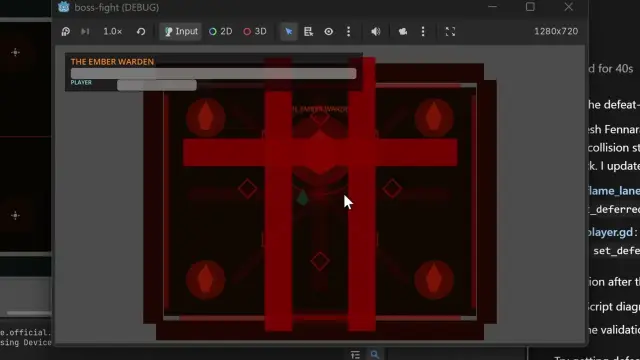This screenshot has height=360, width=640.
Task: Open the selection options three-dot menu
Action: pyautogui.click(x=348, y=31)
